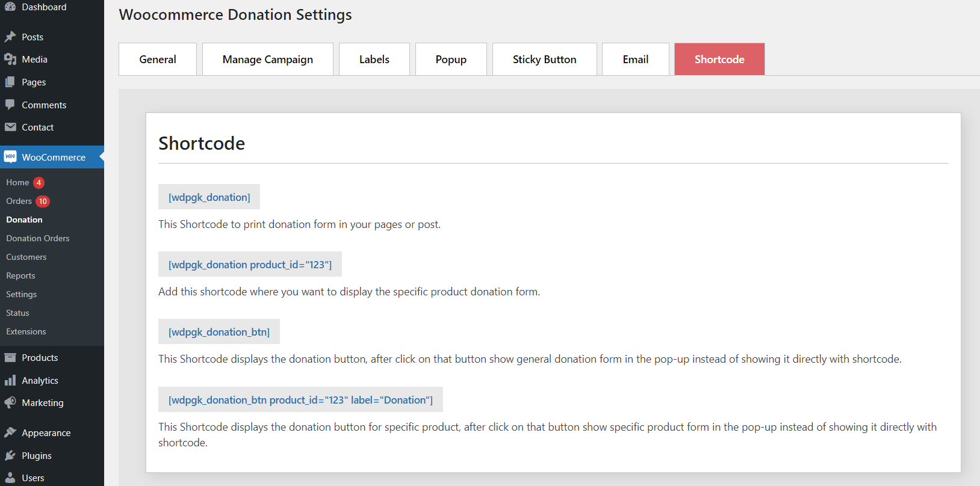Click the donation_btn shortcode with label="Donation"
This screenshot has width=980, height=486.
click(300, 399)
